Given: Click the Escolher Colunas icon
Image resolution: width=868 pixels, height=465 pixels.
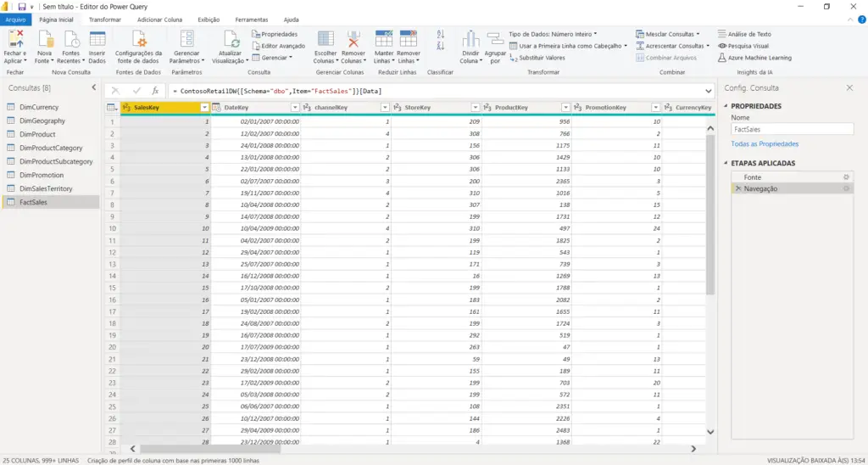Looking at the screenshot, I should 325,39.
